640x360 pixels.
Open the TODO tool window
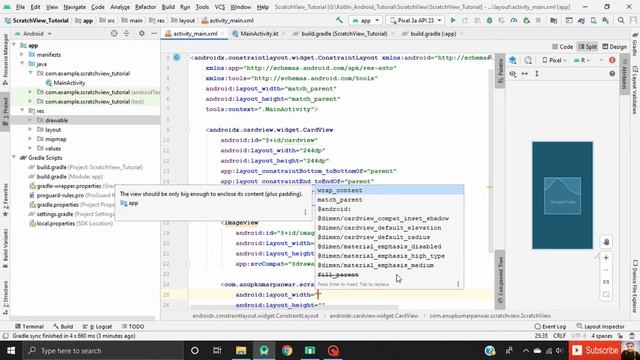pos(133,326)
